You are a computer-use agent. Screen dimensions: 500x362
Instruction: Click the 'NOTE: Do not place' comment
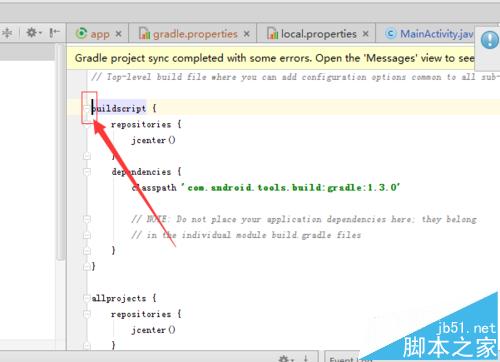click(304, 219)
